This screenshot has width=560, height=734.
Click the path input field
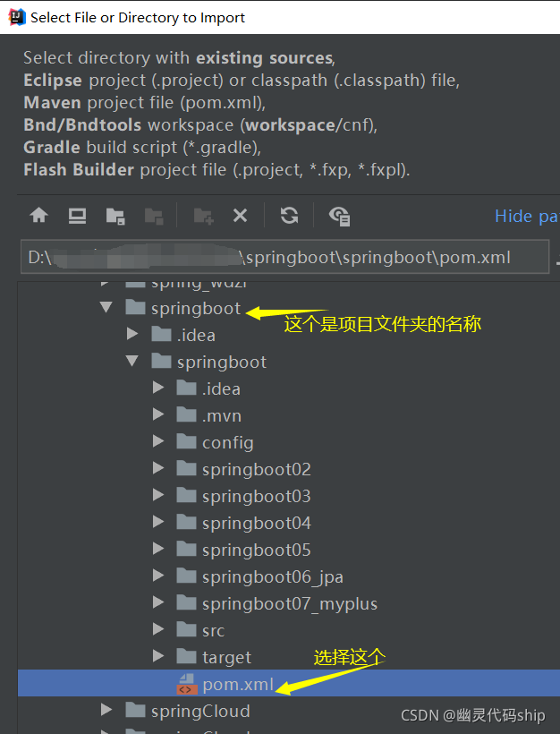click(x=284, y=257)
